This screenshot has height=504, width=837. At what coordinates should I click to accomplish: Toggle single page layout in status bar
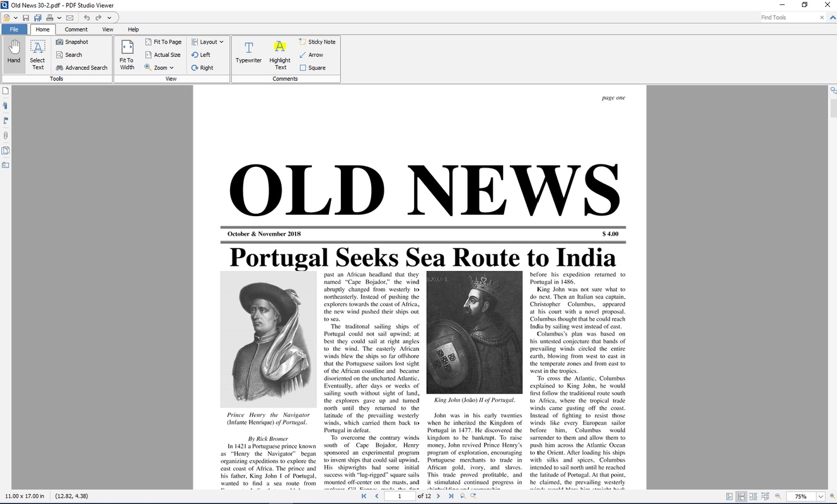pos(729,496)
